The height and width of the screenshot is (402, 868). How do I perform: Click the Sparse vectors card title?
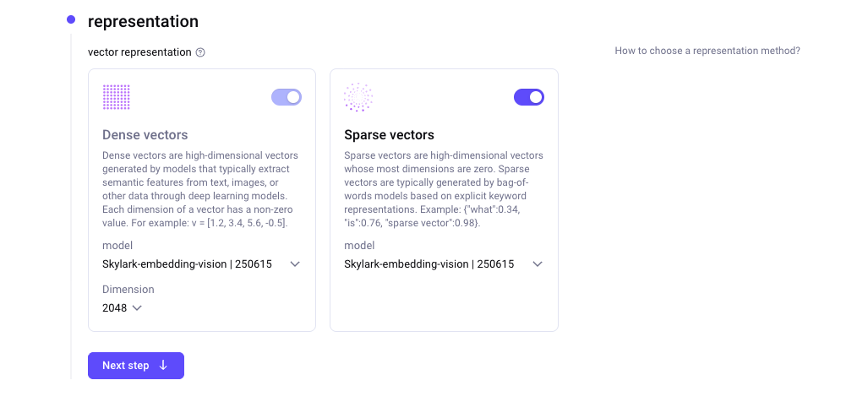pyautogui.click(x=389, y=135)
